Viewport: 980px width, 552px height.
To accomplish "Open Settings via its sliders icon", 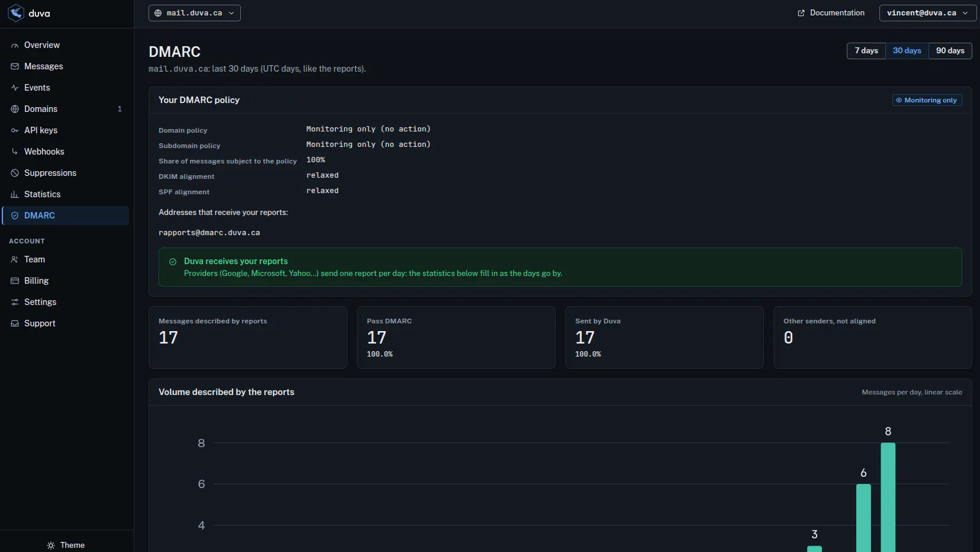I will (15, 302).
